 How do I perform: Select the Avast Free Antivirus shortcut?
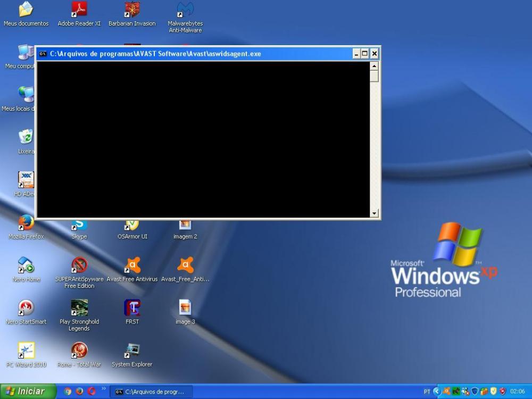click(132, 265)
